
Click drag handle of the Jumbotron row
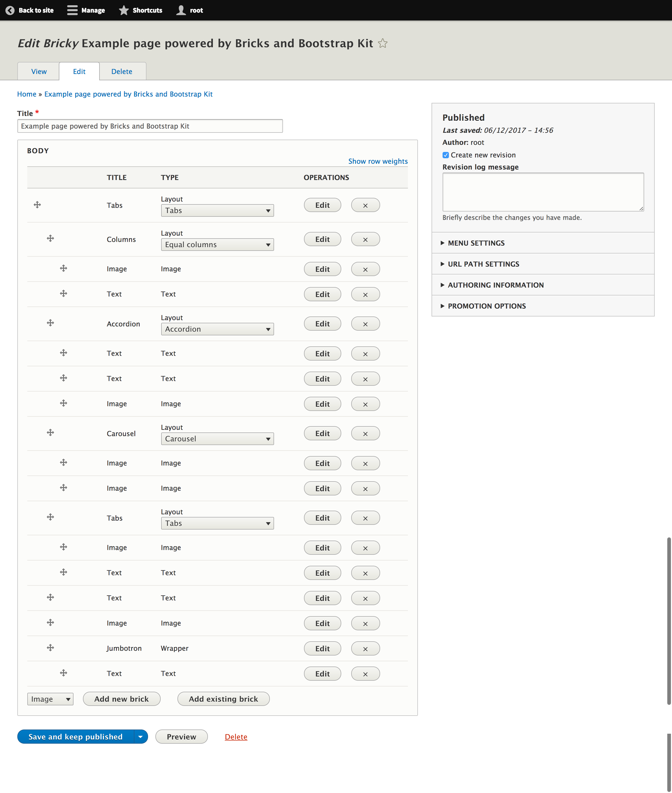[x=50, y=648]
